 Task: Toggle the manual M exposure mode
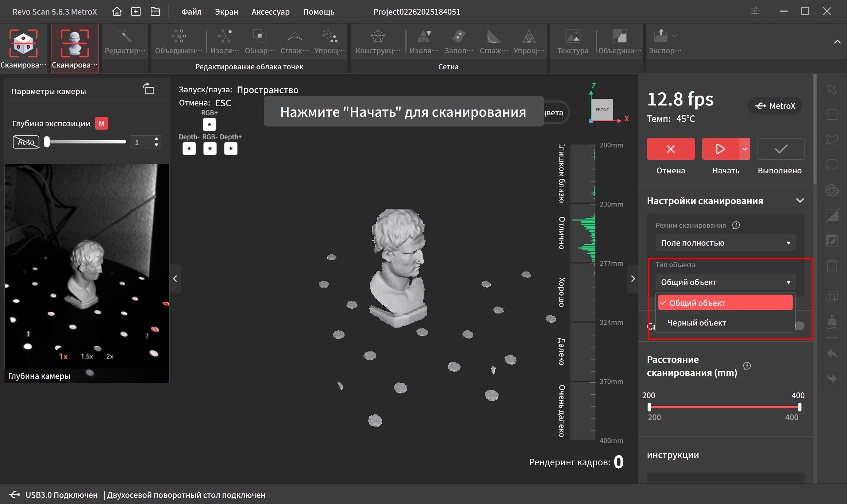pos(101,123)
